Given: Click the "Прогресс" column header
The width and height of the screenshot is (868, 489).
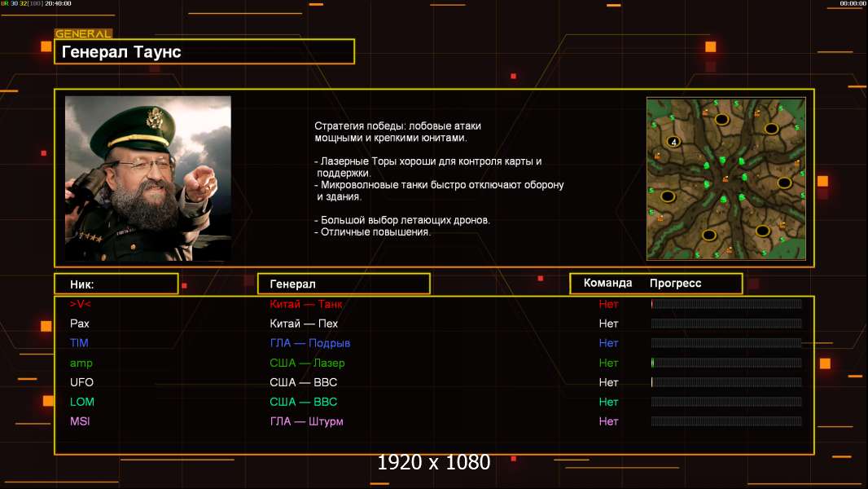Looking at the screenshot, I should [x=675, y=283].
